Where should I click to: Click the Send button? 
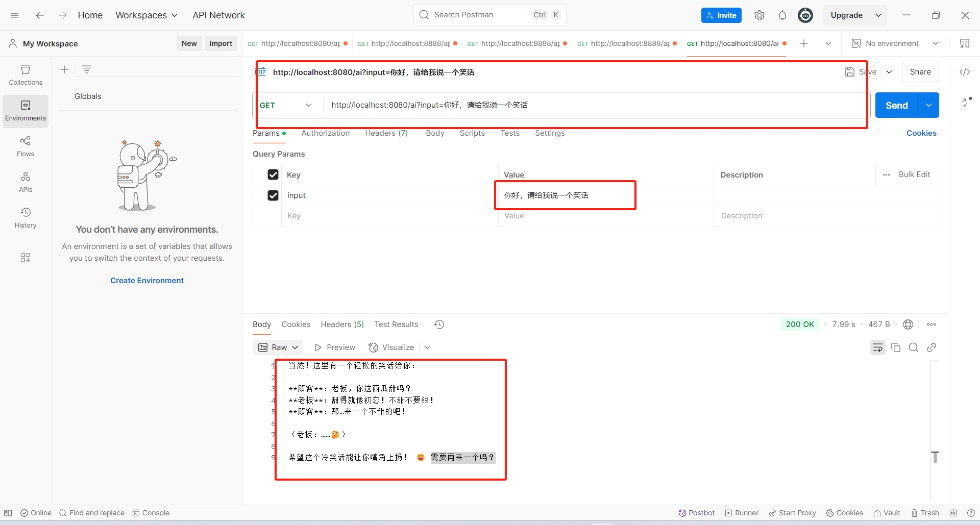click(x=897, y=105)
